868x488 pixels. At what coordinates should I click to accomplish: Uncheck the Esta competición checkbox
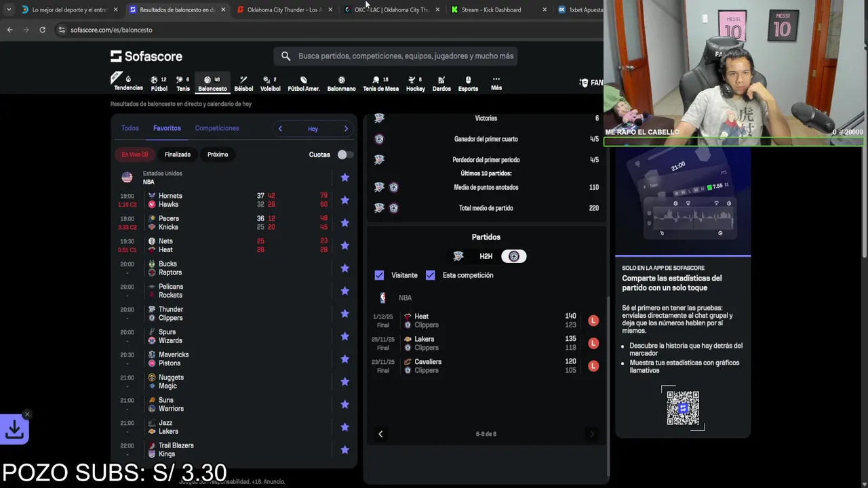[430, 275]
